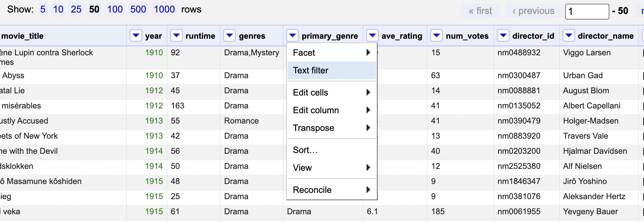644x222 pixels.
Task: Expand the Transpose submenu
Action: coord(332,128)
